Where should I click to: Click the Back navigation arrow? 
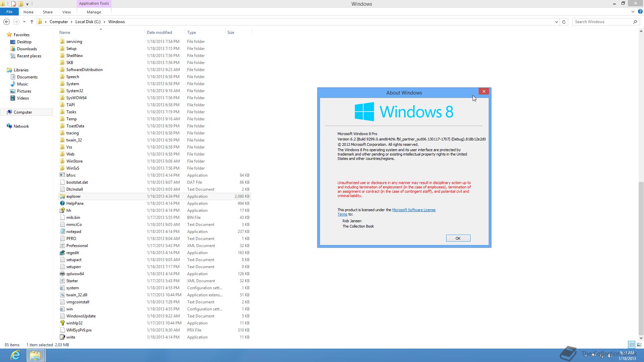[x=6, y=22]
